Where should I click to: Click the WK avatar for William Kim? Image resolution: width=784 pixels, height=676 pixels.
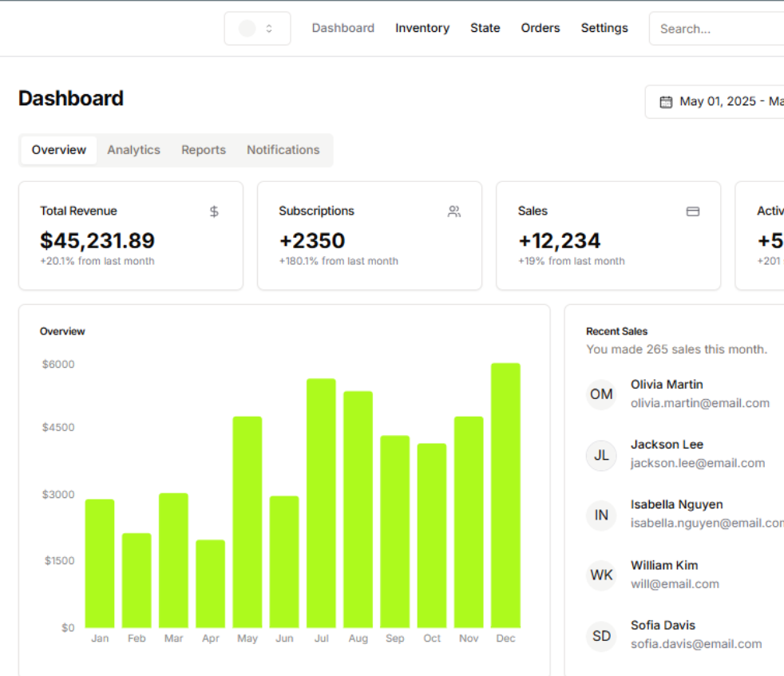[601, 575]
